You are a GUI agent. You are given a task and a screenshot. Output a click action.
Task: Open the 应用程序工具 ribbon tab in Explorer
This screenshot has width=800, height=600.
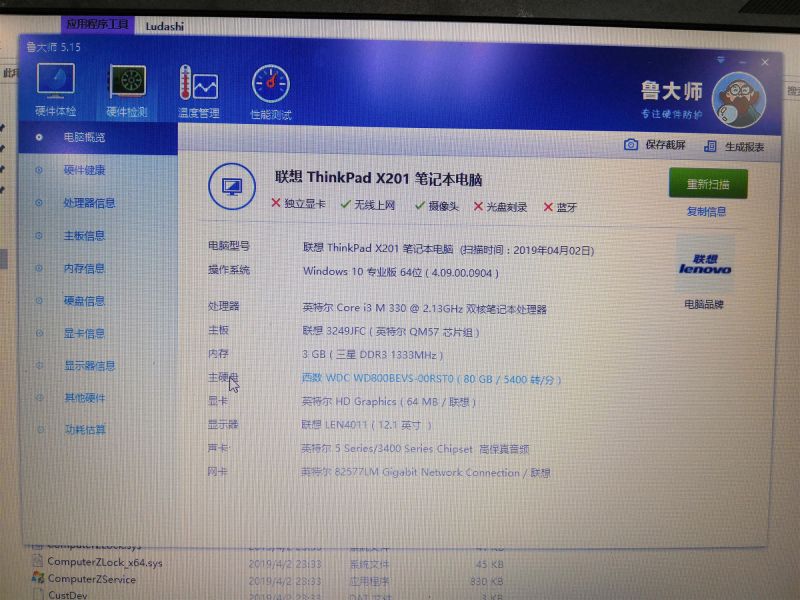[97, 24]
